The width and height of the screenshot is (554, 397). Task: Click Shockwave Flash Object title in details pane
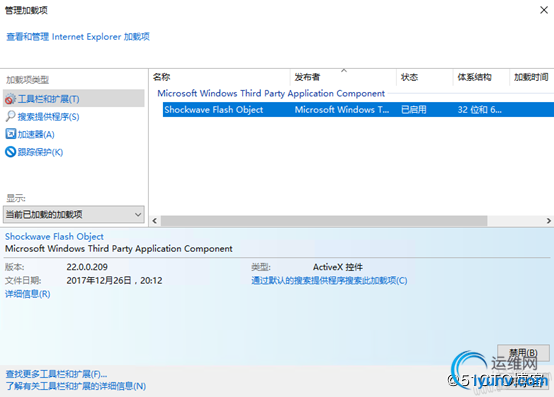[54, 236]
